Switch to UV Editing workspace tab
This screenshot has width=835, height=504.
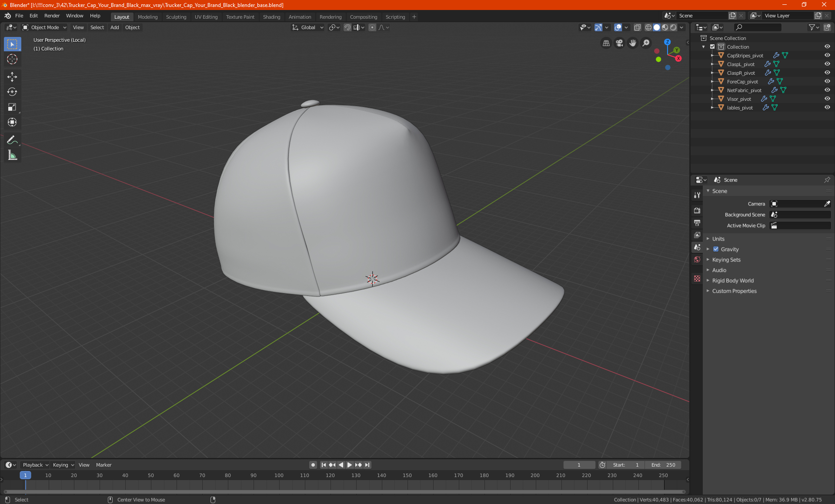206,17
